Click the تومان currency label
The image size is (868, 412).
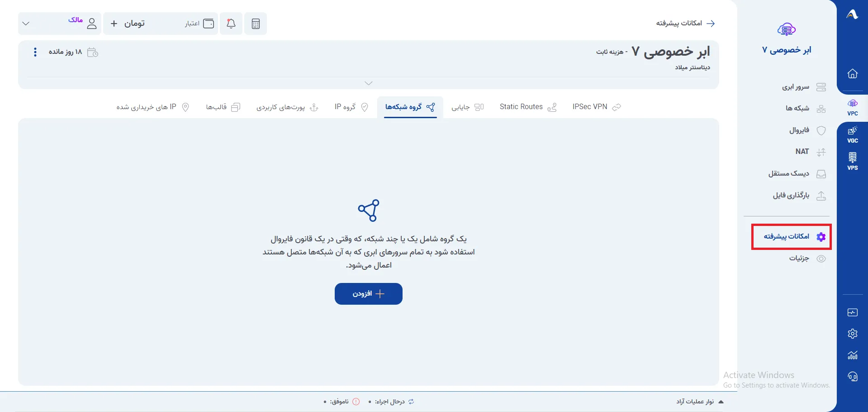(135, 24)
